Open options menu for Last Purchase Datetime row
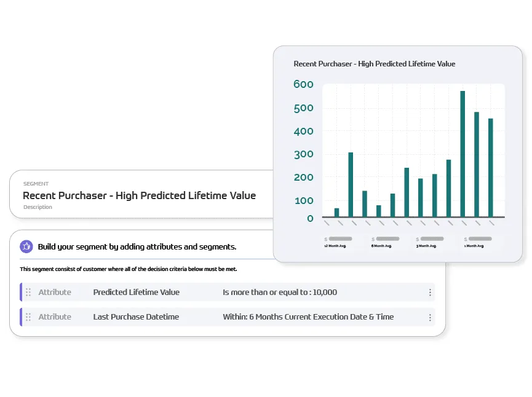This screenshot has width=532, height=397. (430, 317)
